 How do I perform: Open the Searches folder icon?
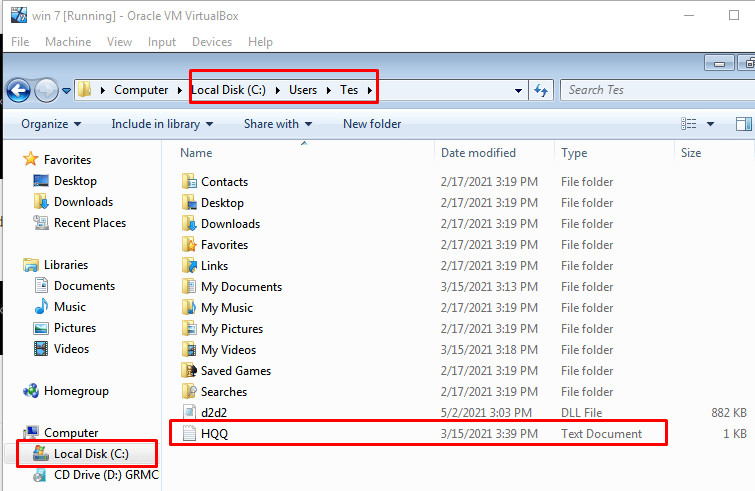point(190,392)
